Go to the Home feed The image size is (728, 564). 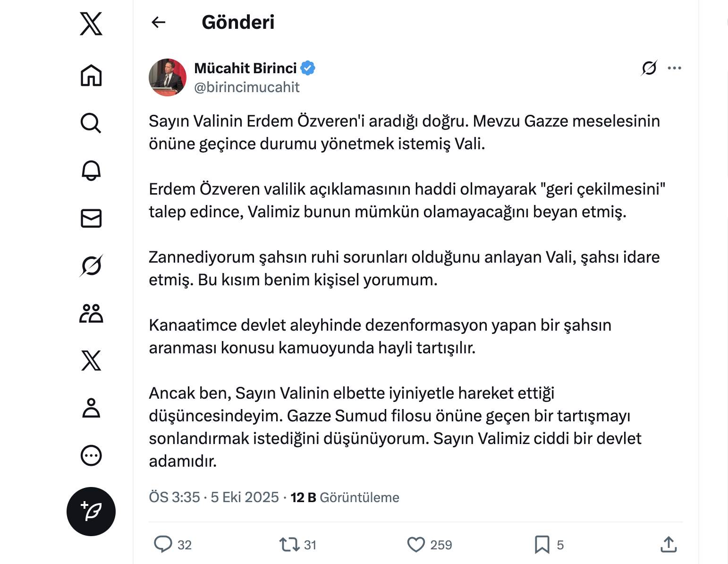(91, 76)
